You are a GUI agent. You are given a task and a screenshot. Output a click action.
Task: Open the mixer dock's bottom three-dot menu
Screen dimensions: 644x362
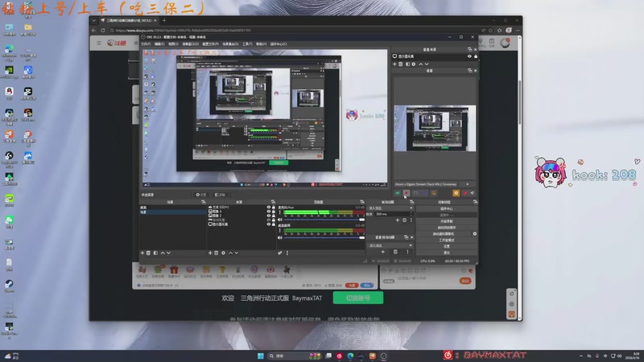pos(287,253)
